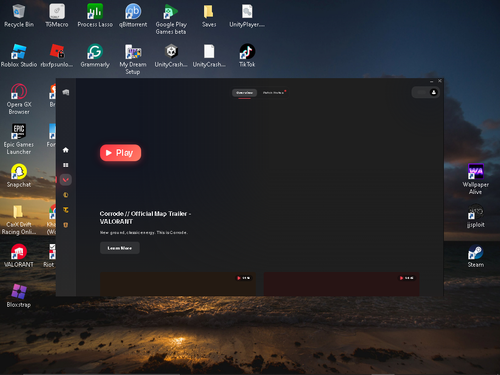Select the gold shield game icon in the sidebar
The width and height of the screenshot is (500, 375).
coord(66,225)
